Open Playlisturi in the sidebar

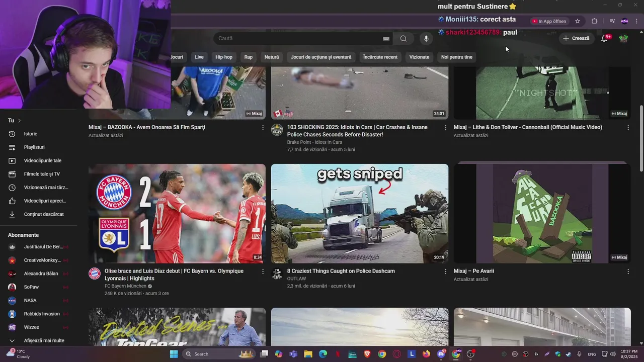[x=35, y=147]
